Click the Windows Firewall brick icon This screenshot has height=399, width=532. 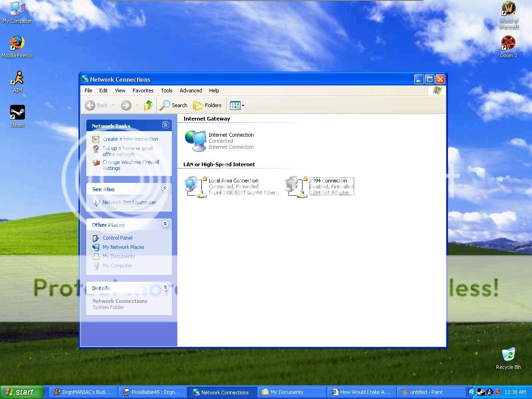pyautogui.click(x=96, y=163)
